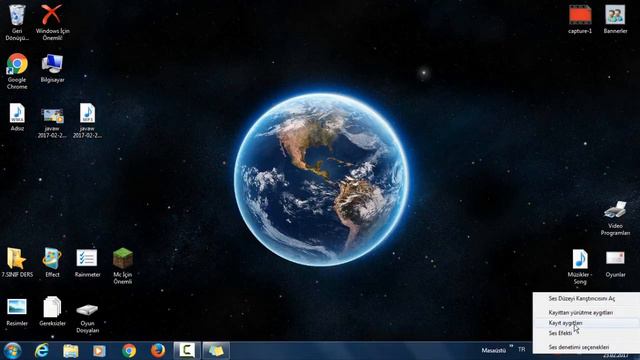Choose Ses Düzeyi Karıştırıcısını Aç menu entry
640x360 pixels.
[x=582, y=299]
